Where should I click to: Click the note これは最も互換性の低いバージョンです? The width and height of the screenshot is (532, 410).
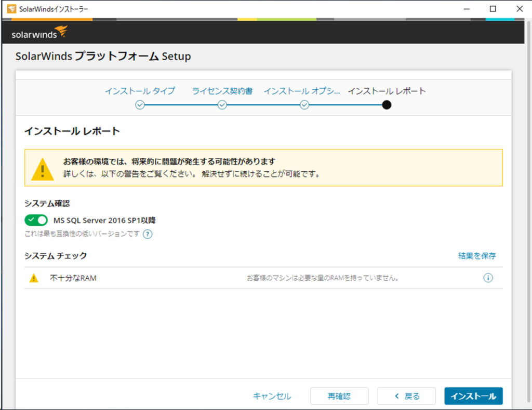tap(82, 234)
